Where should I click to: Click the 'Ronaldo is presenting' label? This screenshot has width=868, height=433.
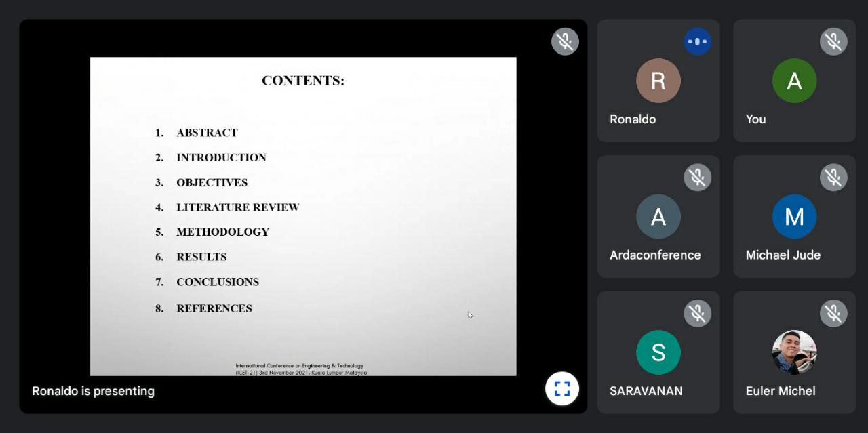pyautogui.click(x=93, y=391)
